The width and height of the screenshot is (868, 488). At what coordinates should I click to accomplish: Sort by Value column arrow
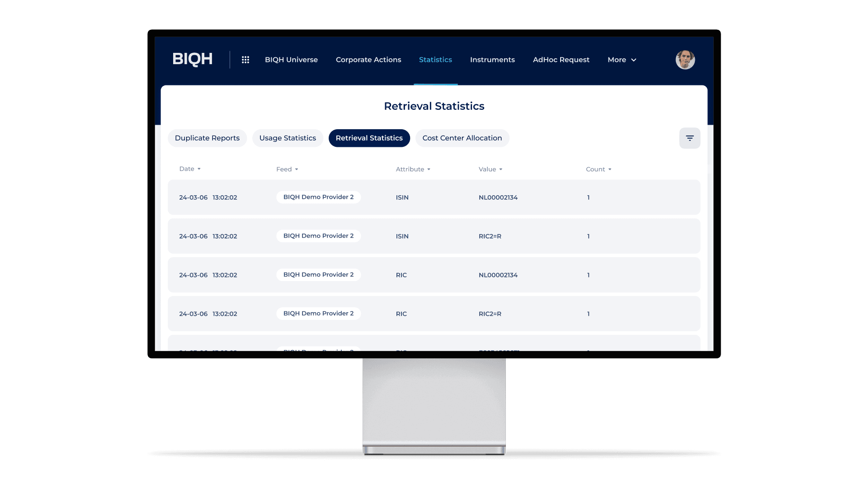click(x=501, y=169)
